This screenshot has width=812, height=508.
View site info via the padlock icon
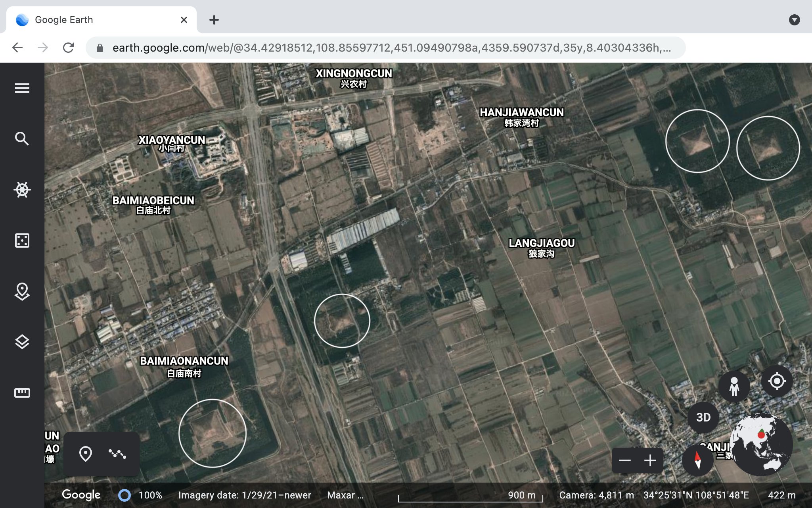(x=100, y=48)
